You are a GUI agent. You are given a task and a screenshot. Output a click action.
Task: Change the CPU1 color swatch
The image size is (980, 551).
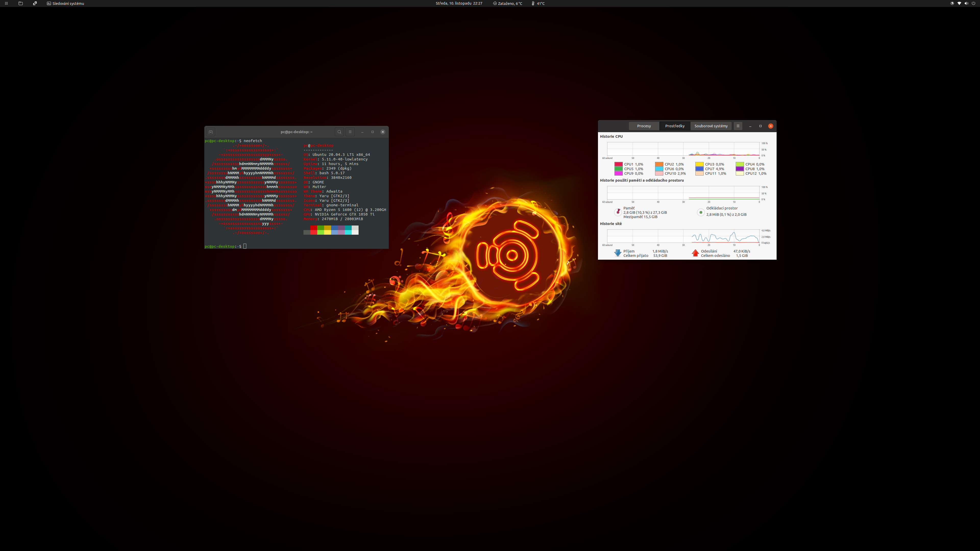(x=618, y=164)
